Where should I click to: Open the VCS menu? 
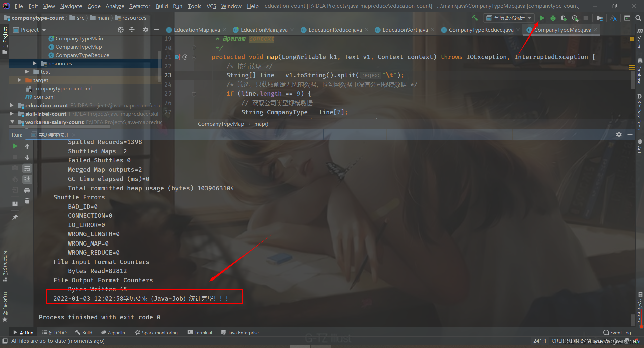click(211, 6)
